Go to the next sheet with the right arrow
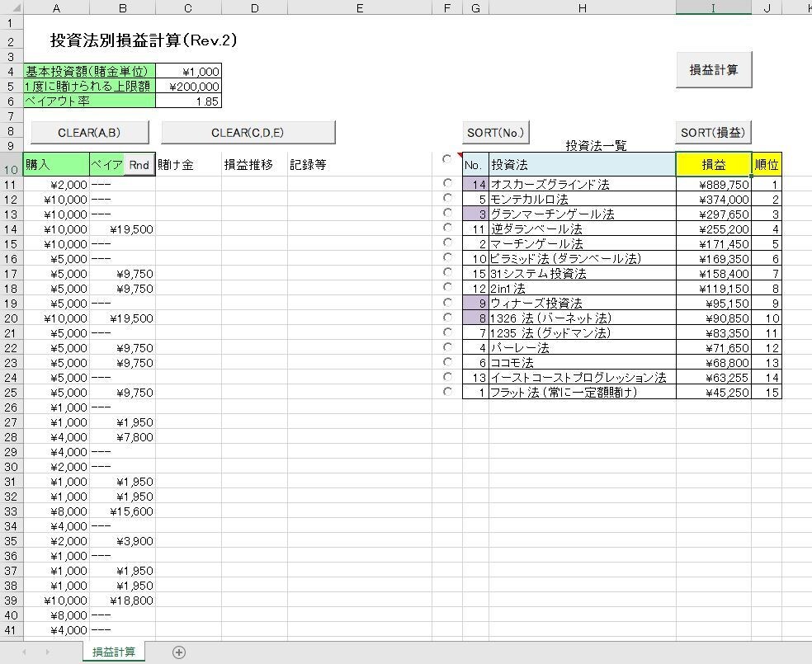 pos(47,652)
